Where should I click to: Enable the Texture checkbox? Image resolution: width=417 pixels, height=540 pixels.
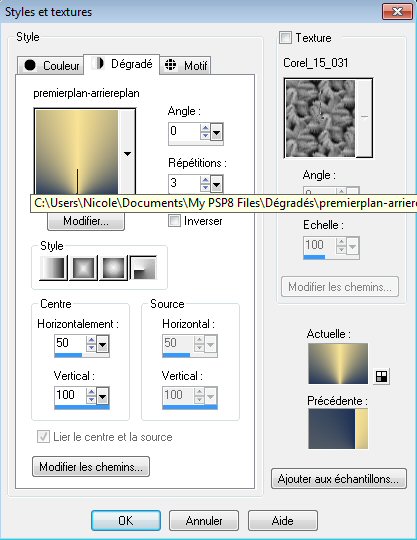[x=285, y=37]
